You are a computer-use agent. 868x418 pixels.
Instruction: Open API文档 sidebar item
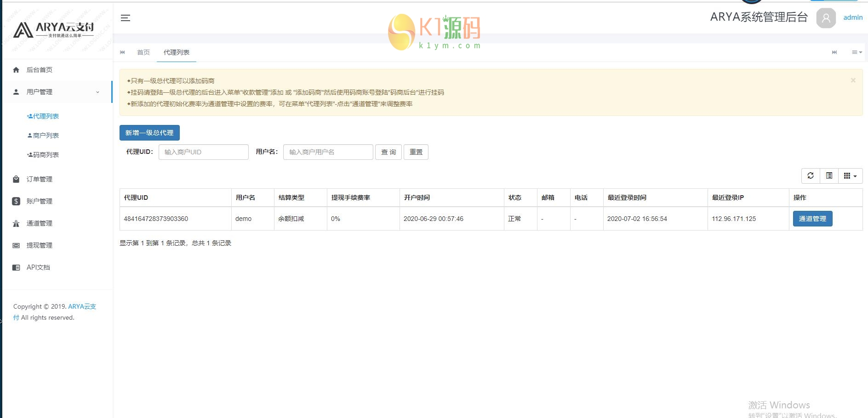(38, 267)
